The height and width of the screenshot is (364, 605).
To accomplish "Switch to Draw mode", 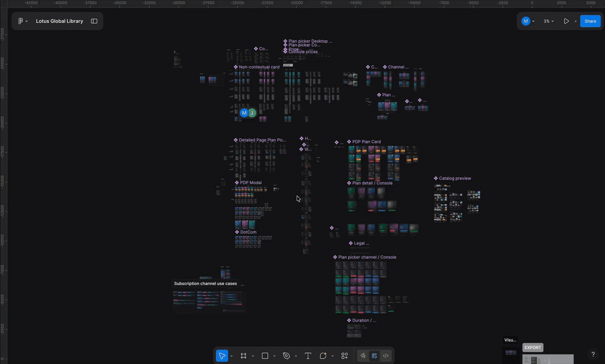I will pos(363,356).
